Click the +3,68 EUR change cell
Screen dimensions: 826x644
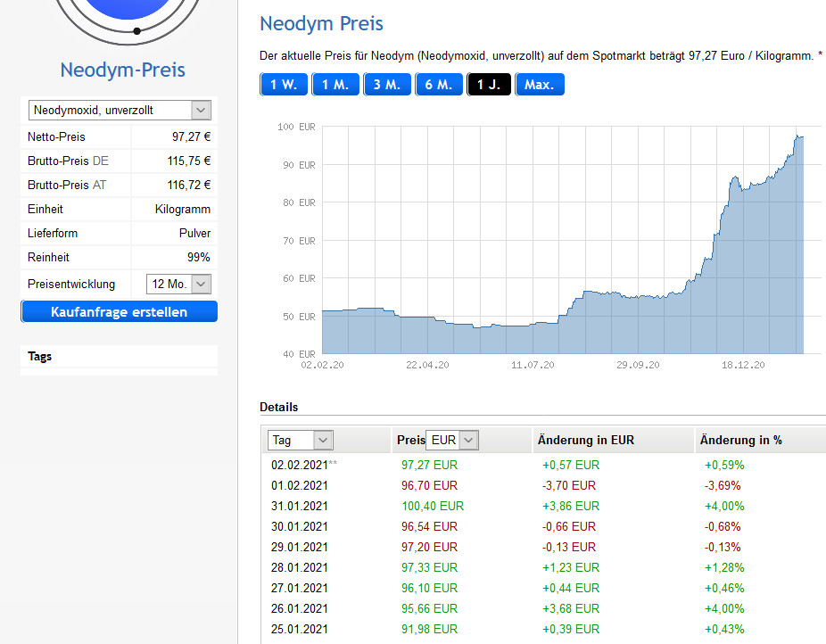[x=571, y=608]
